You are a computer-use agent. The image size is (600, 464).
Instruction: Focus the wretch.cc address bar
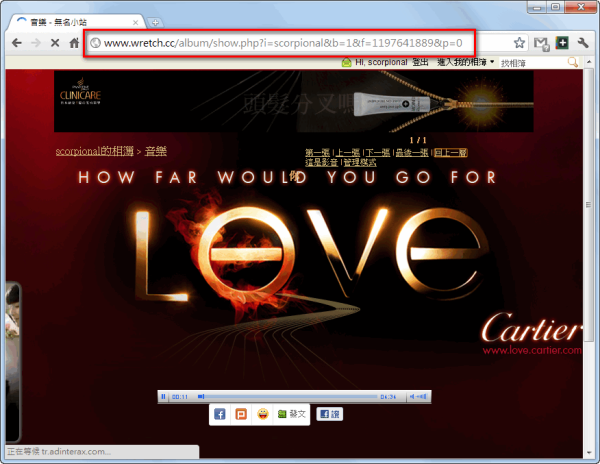coord(283,43)
